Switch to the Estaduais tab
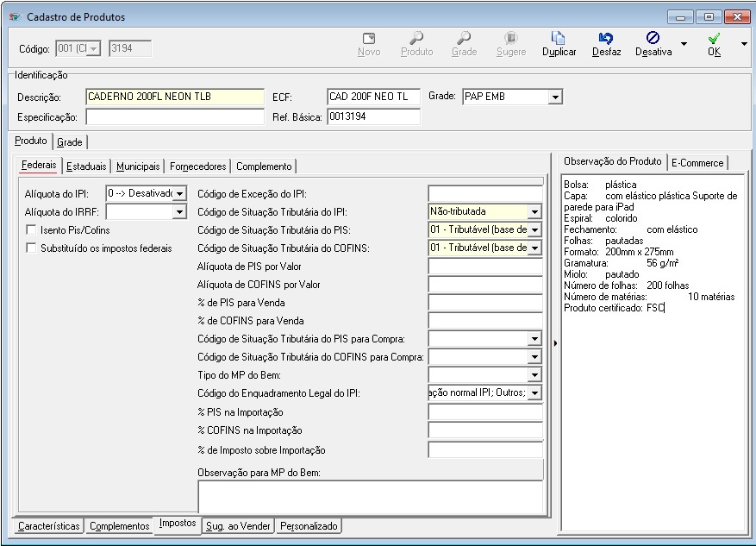Image resolution: width=756 pixels, height=546 pixels. (86, 166)
